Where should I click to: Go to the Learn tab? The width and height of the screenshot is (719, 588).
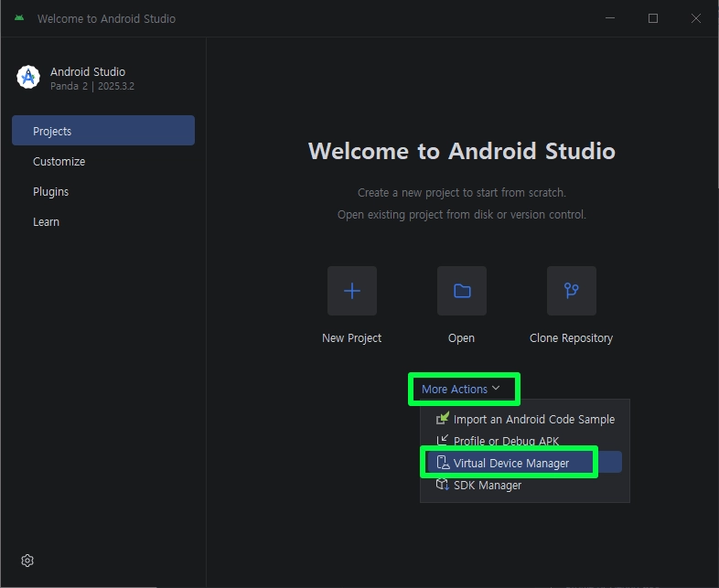coord(103,222)
